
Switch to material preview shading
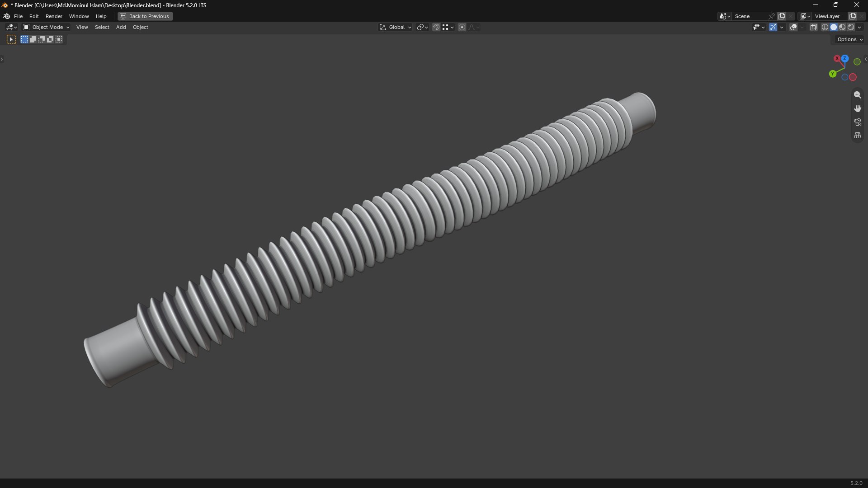click(x=842, y=28)
